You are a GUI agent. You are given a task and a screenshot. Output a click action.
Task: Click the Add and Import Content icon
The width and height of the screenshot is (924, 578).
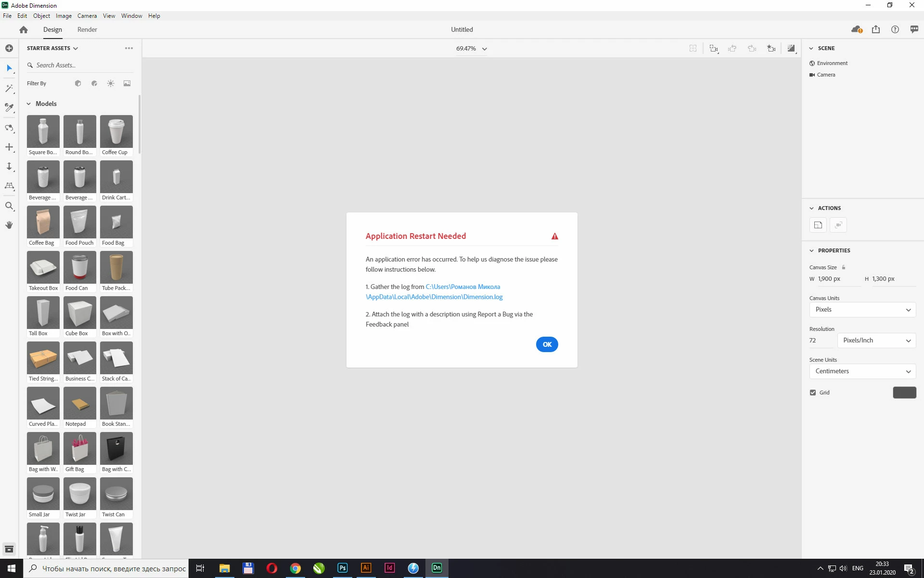click(x=9, y=48)
